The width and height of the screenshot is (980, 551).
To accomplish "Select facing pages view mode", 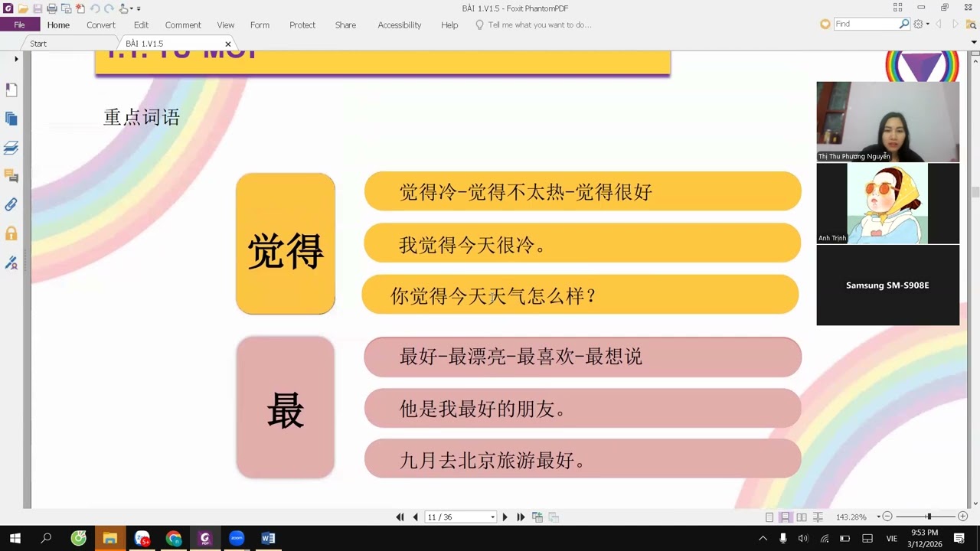I will (x=802, y=517).
